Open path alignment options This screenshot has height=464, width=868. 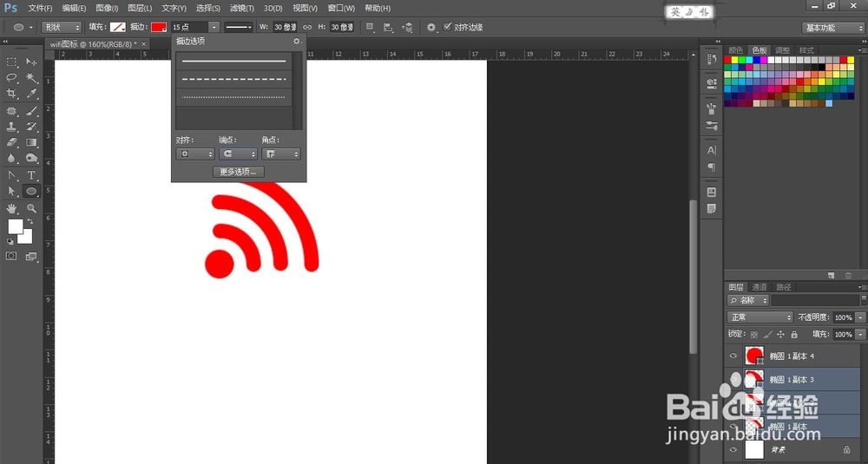point(388,27)
